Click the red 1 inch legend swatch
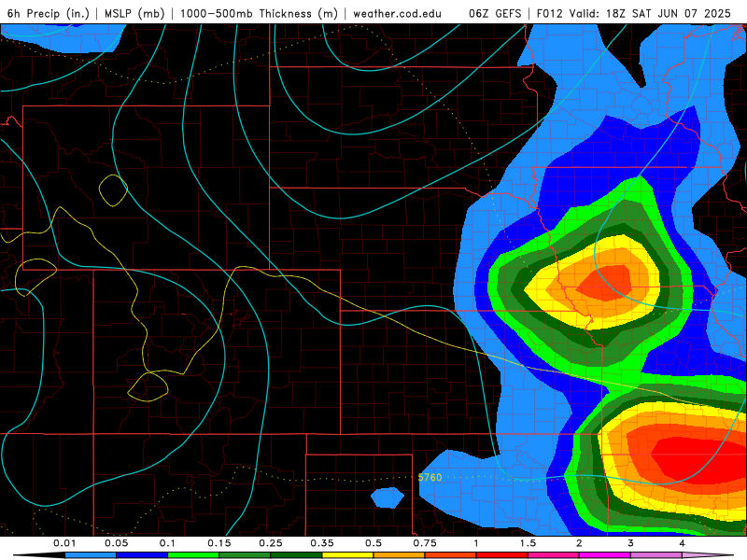The width and height of the screenshot is (747, 560). tap(502, 555)
